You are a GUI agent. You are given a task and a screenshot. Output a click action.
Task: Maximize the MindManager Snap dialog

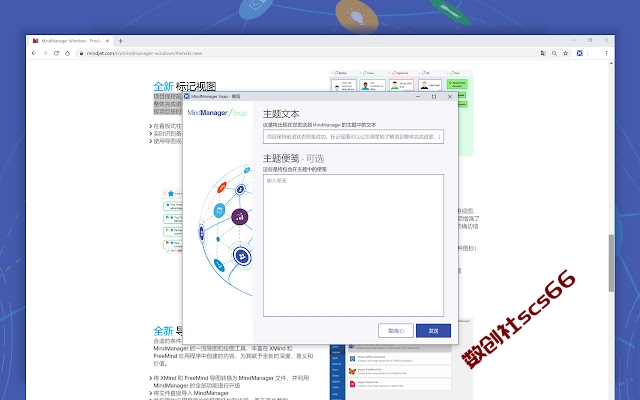(x=434, y=97)
